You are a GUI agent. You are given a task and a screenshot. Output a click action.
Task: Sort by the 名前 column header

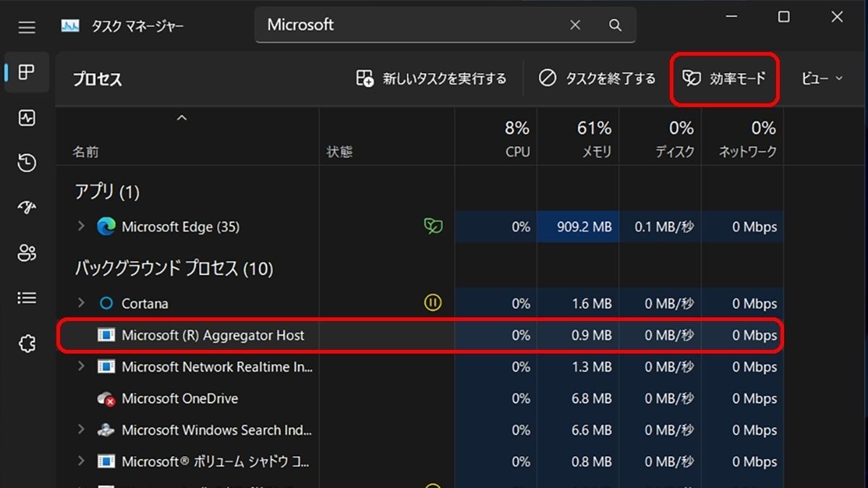click(x=85, y=152)
